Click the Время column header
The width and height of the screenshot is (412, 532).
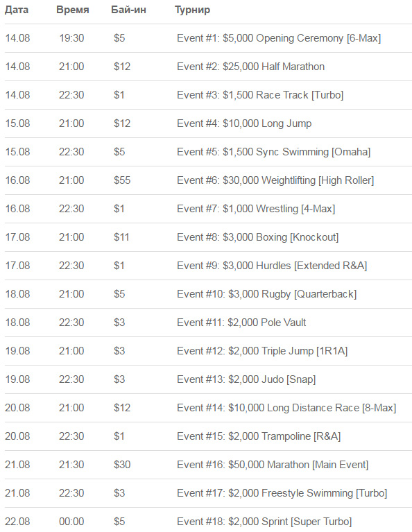pyautogui.click(x=73, y=10)
